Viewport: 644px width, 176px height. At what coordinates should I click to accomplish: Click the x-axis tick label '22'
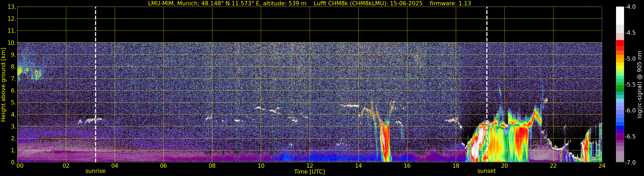pos(553,166)
